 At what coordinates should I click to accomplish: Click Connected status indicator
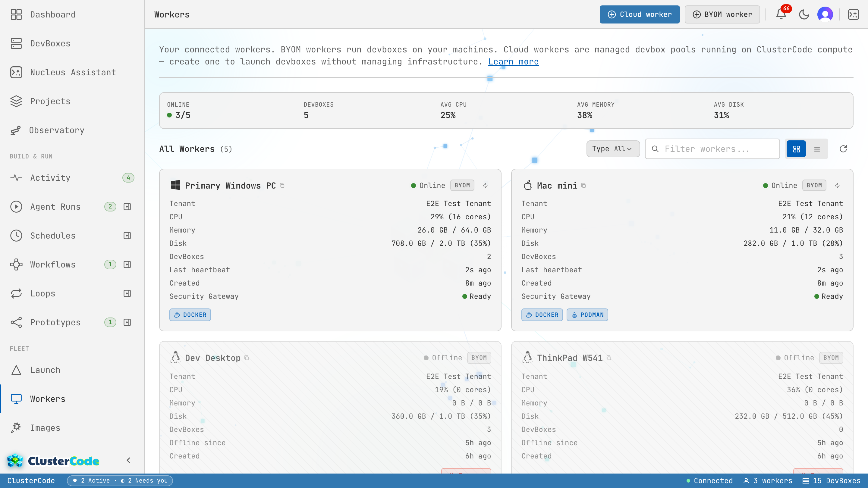pyautogui.click(x=709, y=480)
